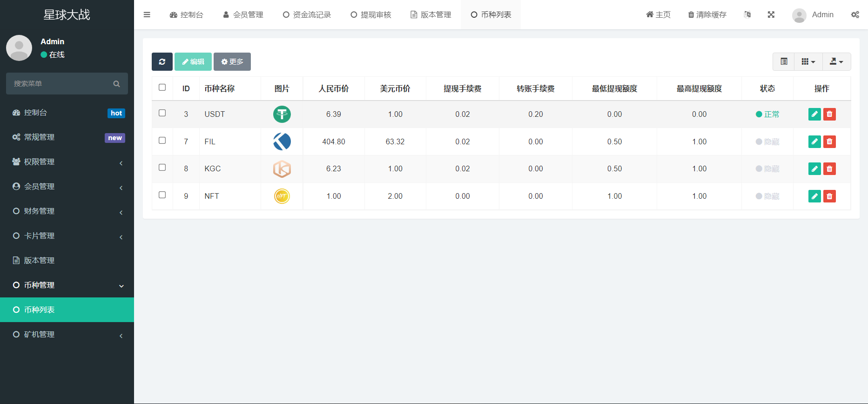
Task: Toggle FIL status 隐藏
Action: pos(767,141)
